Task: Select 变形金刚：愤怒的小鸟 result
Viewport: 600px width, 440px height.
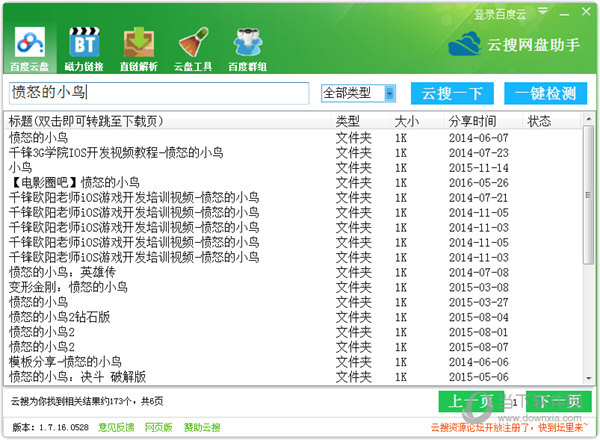Action: (x=293, y=287)
